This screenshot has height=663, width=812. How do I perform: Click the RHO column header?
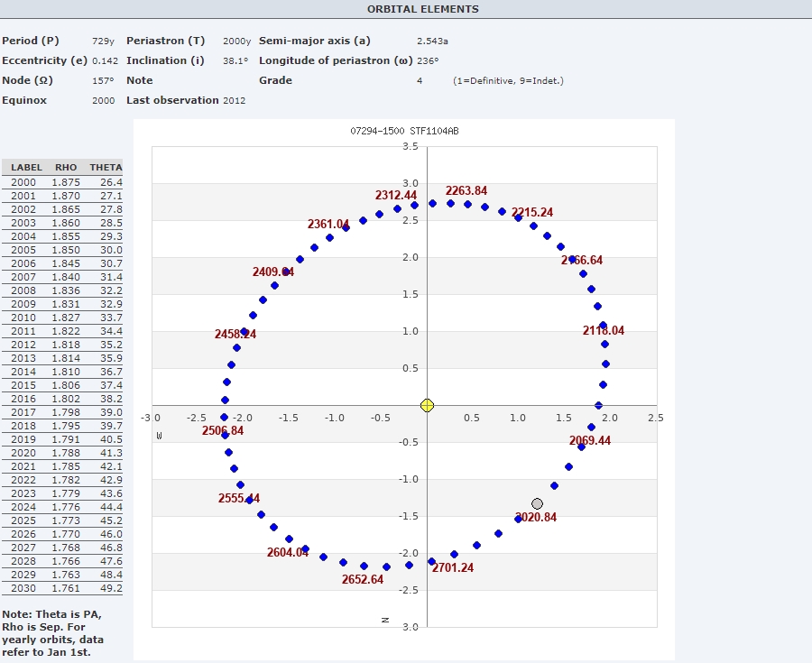click(x=66, y=167)
